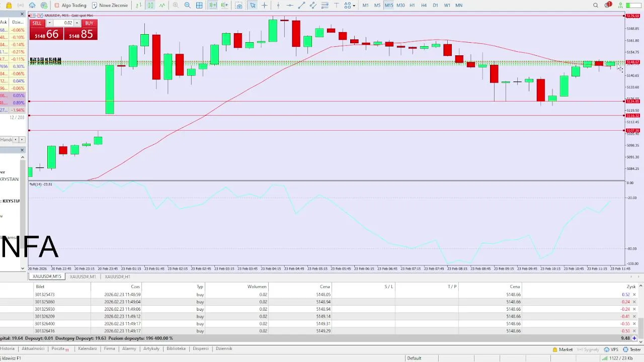
Task: Launch the strategy Tester
Action: coord(632,349)
